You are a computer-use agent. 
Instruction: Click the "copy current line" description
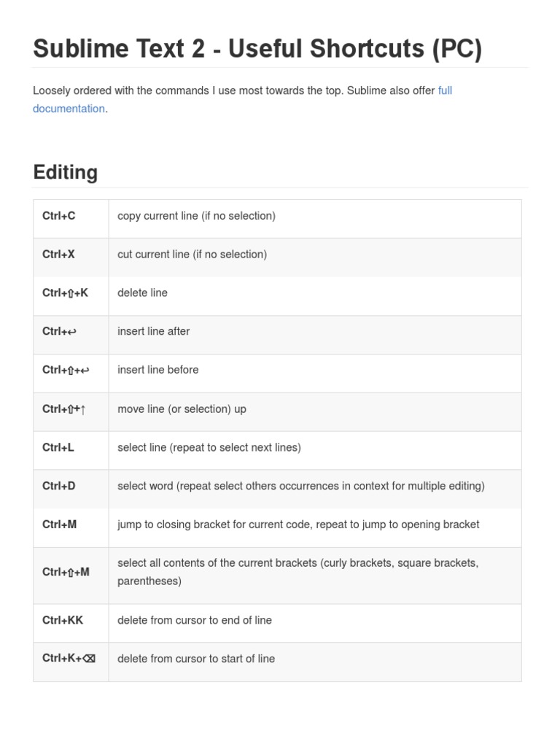[x=196, y=216]
